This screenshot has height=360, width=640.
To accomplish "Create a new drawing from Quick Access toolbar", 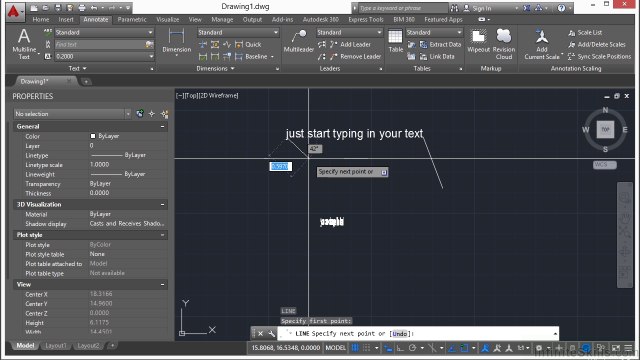I will (x=34, y=8).
